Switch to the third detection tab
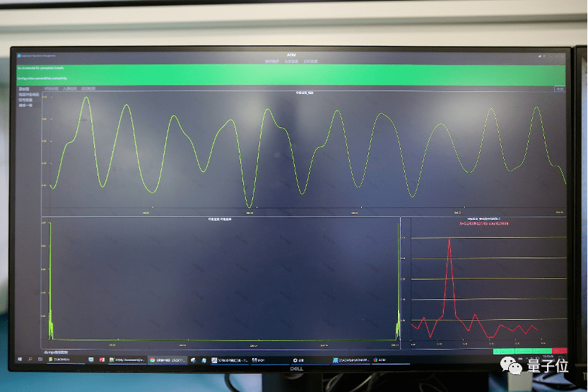 pyautogui.click(x=88, y=88)
